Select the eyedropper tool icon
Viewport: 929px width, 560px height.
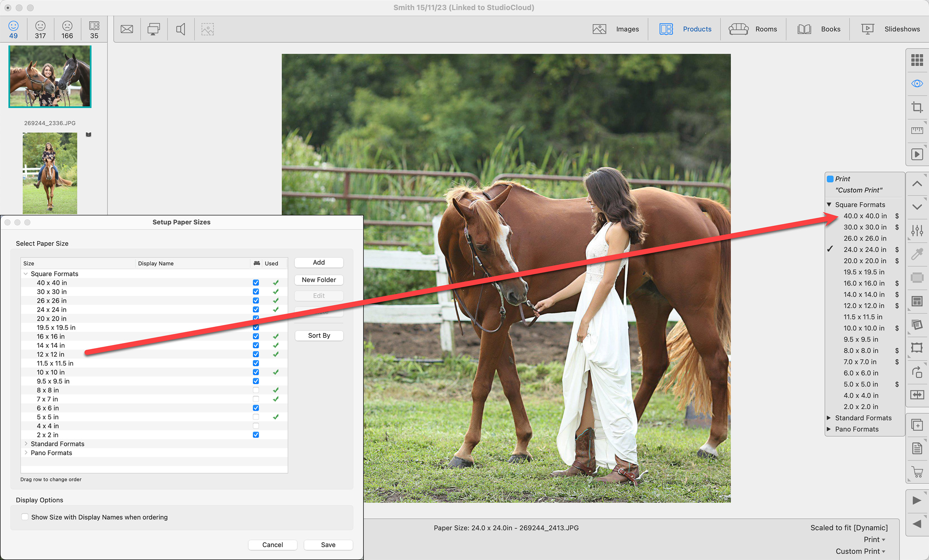coord(916,254)
